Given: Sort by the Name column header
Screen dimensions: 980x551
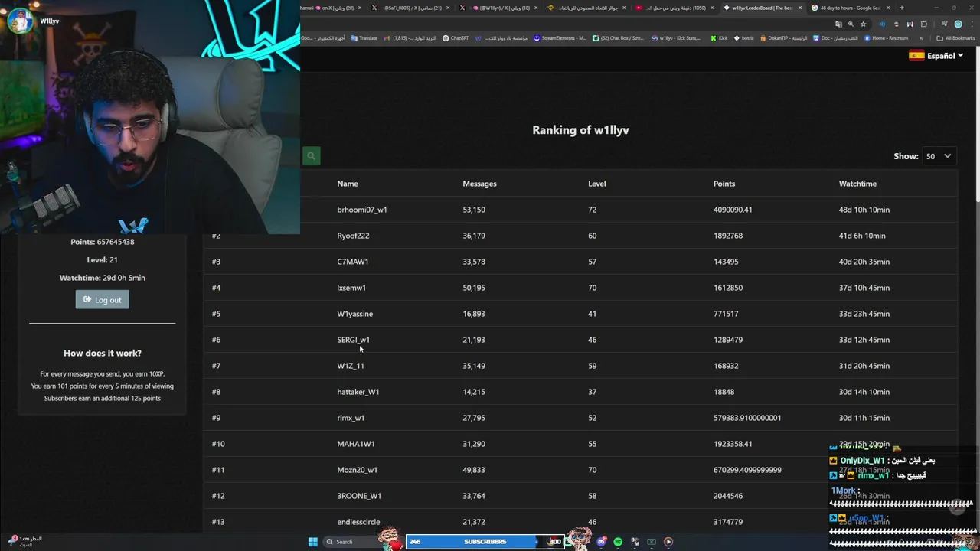Looking at the screenshot, I should [348, 184].
